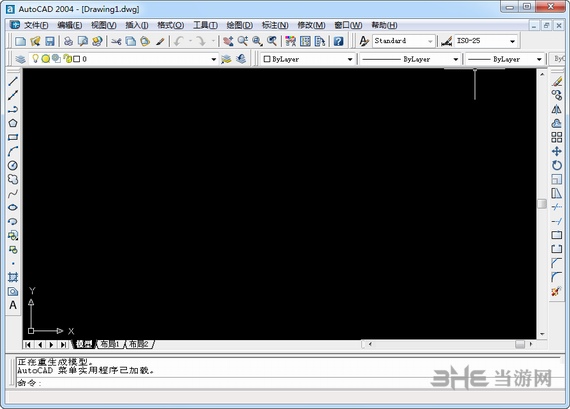The image size is (570, 409).
Task: Select the Hatch tool
Action: pos(13,277)
